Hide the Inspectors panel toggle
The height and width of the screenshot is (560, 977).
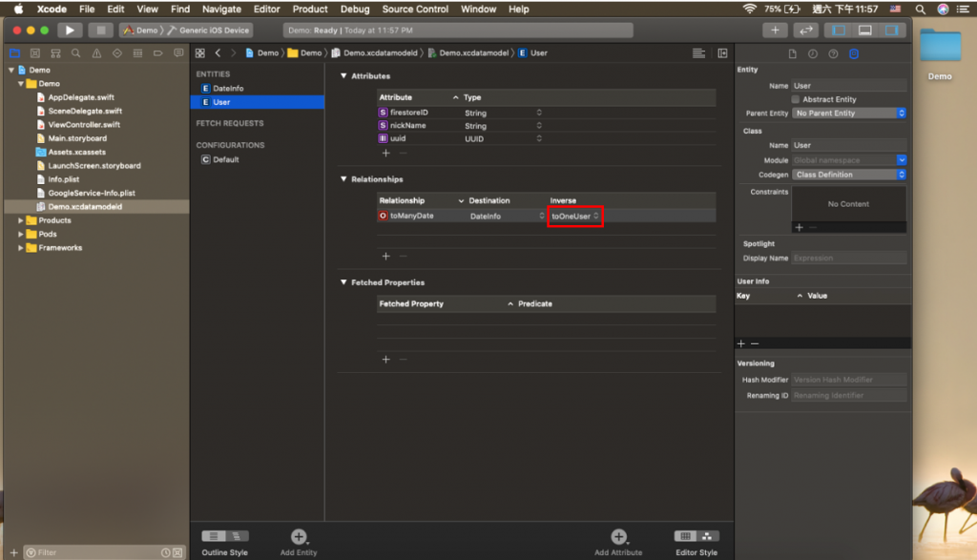pos(891,30)
